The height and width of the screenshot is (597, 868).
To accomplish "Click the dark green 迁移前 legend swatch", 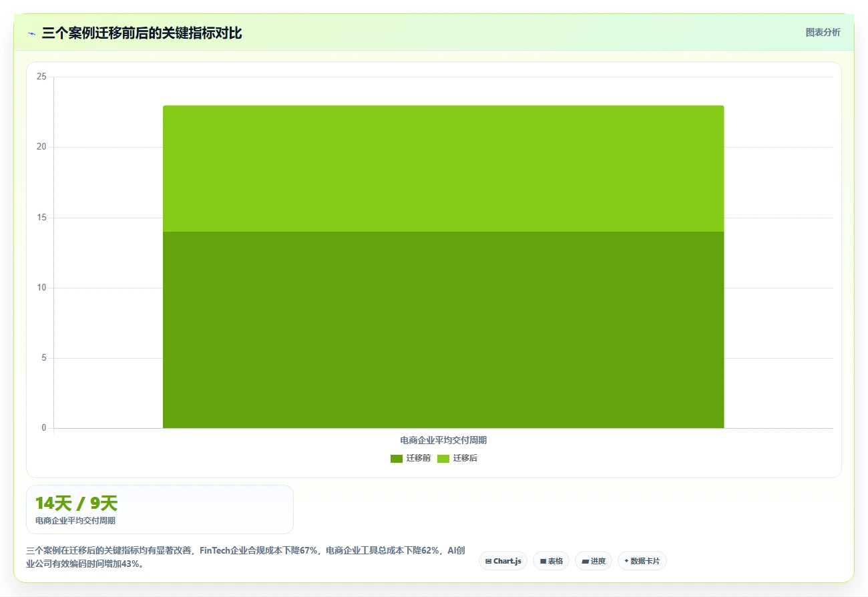I will pyautogui.click(x=397, y=458).
